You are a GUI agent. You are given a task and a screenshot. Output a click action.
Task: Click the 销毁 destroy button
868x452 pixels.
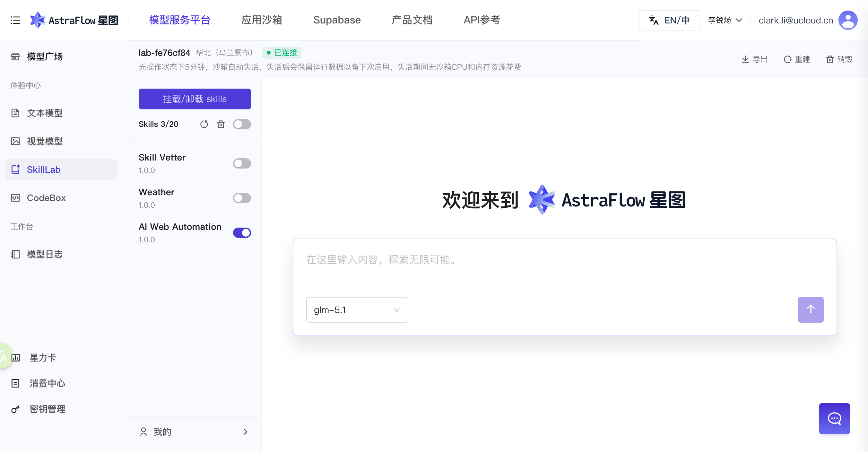click(x=839, y=59)
